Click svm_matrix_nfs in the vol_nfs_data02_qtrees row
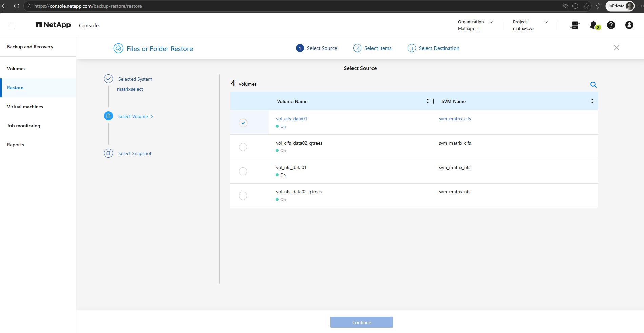Screen dimensions: 644x333 pyautogui.click(x=455, y=192)
